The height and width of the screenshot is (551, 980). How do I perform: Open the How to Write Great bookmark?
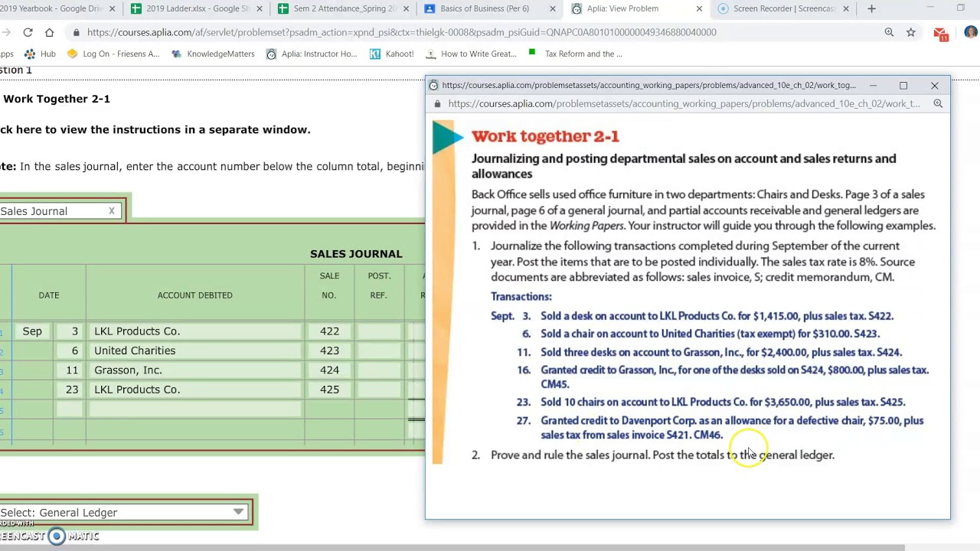(x=471, y=54)
